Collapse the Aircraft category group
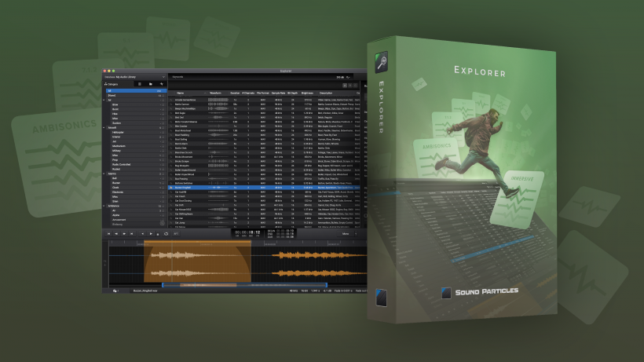 pos(104,128)
